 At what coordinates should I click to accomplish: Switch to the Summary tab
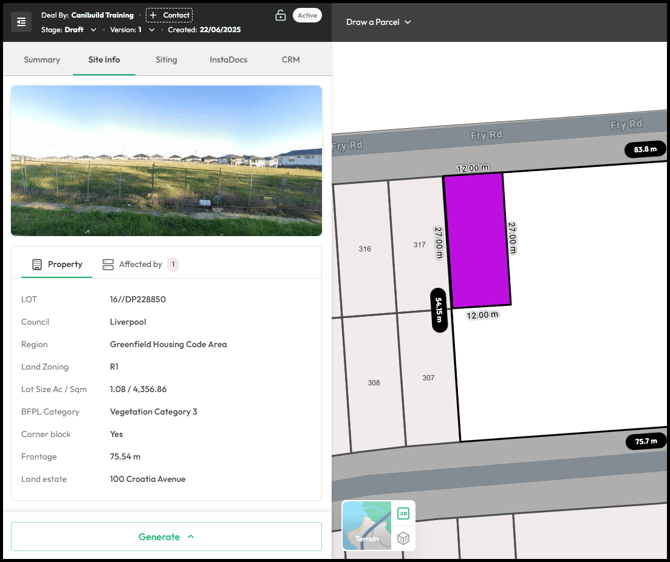coord(42,60)
